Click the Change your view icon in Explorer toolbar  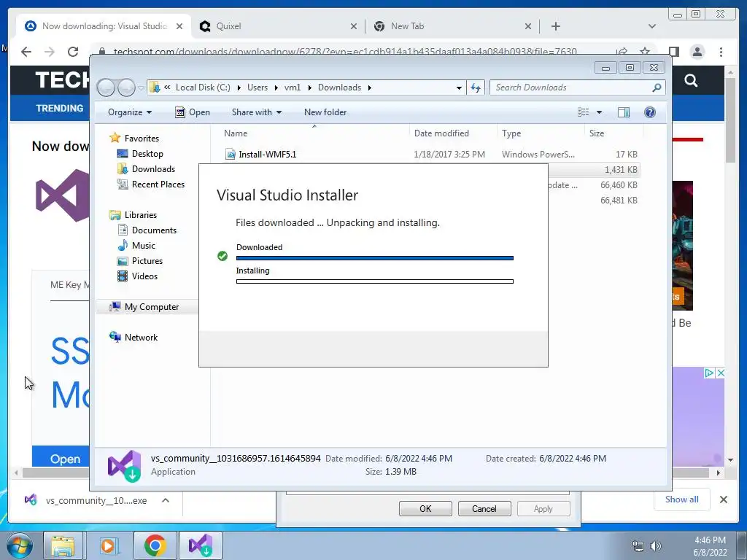[584, 112]
